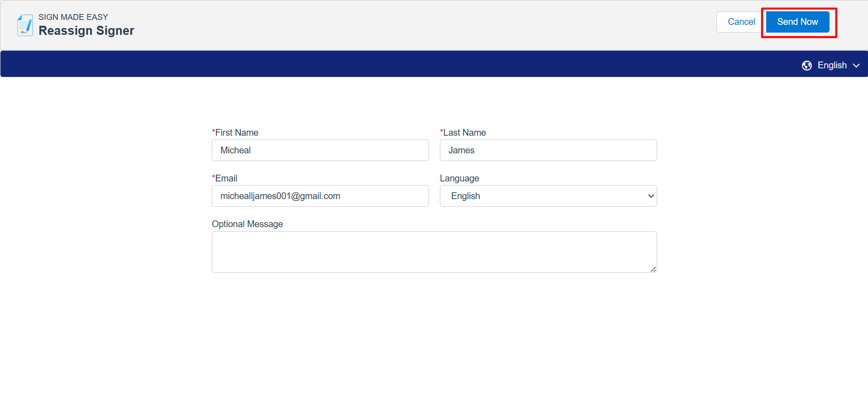This screenshot has width=868, height=395.
Task: Click the SIGN MADE EASY title text
Action: point(73,17)
